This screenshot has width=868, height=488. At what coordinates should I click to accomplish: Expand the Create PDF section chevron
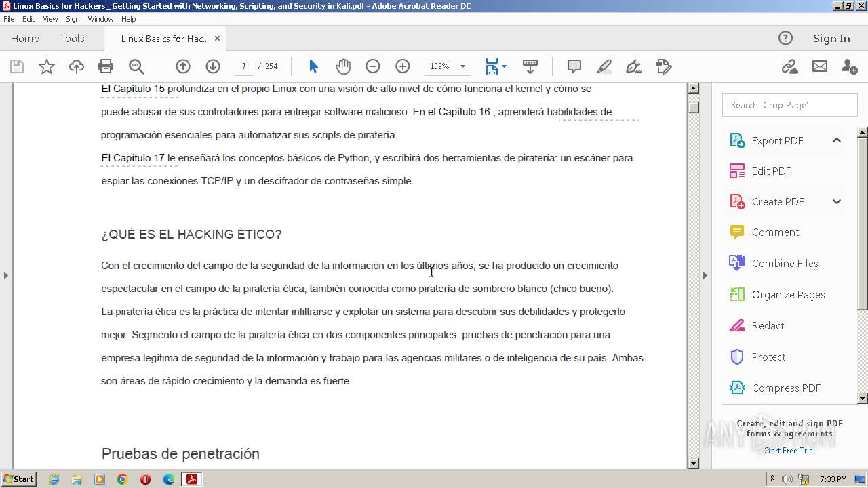(837, 201)
